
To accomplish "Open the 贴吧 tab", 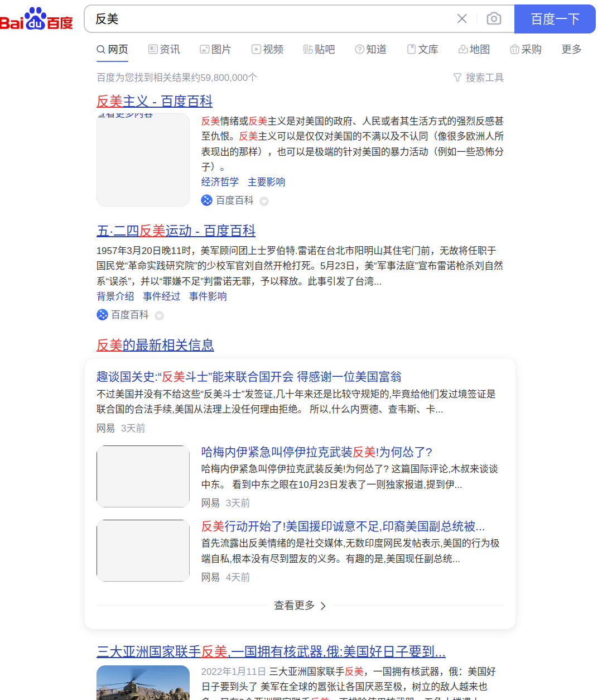I will (x=319, y=50).
